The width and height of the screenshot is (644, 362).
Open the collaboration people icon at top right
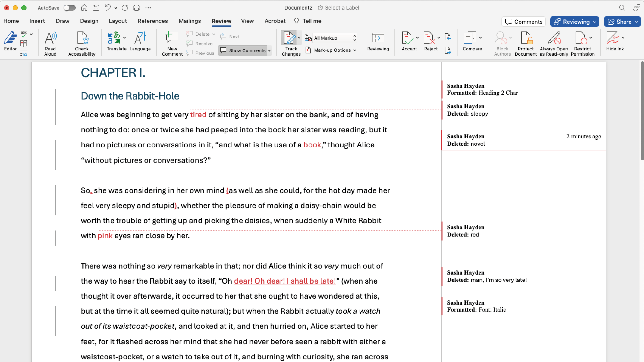[637, 8]
